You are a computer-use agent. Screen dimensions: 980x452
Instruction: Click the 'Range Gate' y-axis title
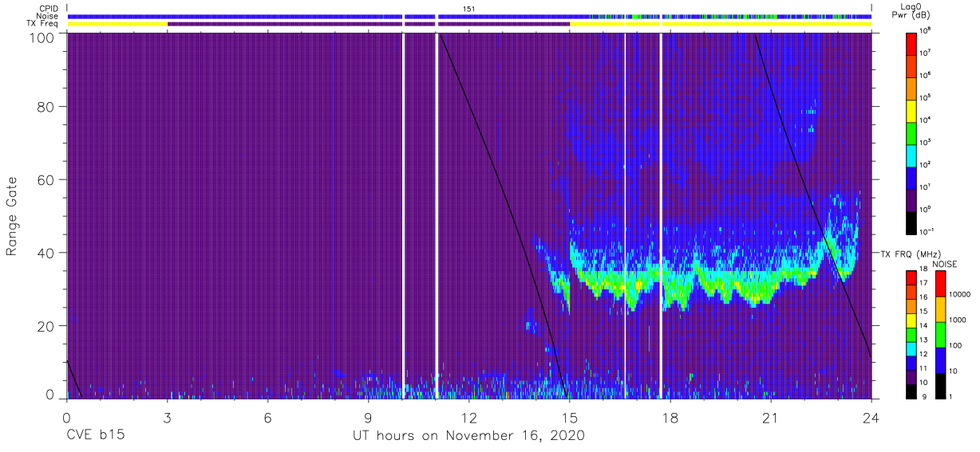click(12, 217)
